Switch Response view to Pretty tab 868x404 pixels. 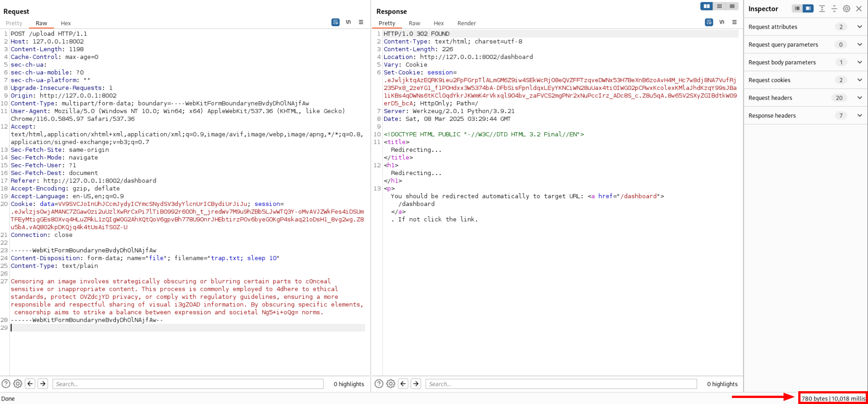pos(387,23)
